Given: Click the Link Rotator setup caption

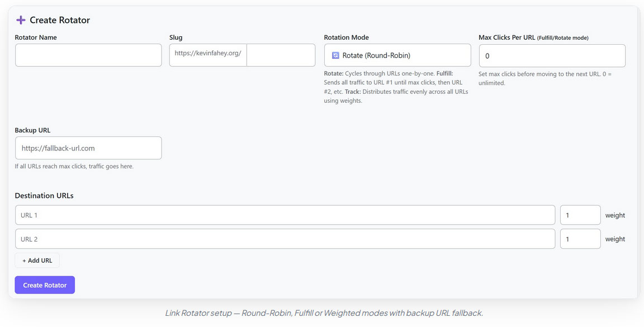Looking at the screenshot, I should pyautogui.click(x=324, y=313).
